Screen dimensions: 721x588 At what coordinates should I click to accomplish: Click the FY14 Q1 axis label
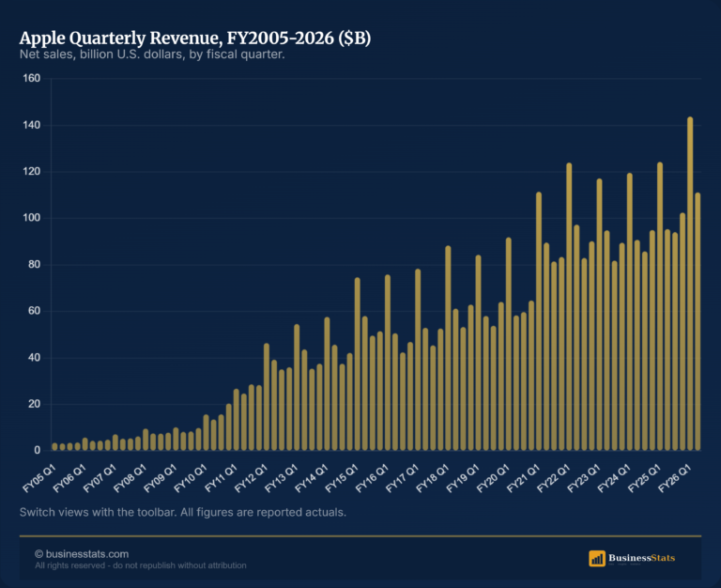(312, 478)
